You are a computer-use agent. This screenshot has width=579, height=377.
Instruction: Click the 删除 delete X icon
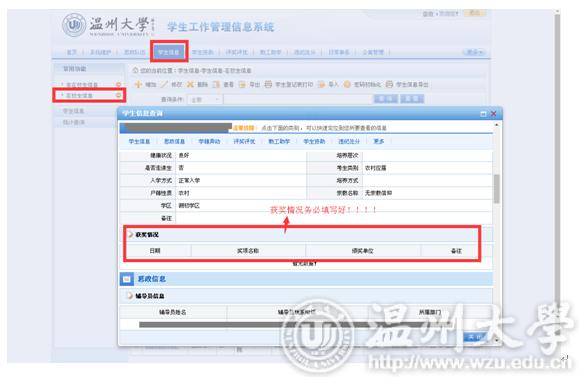click(x=190, y=85)
